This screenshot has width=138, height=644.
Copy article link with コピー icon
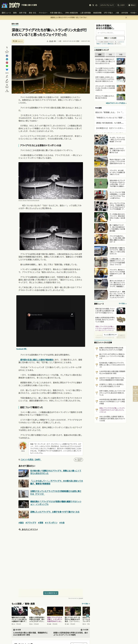[x=7, y=77]
